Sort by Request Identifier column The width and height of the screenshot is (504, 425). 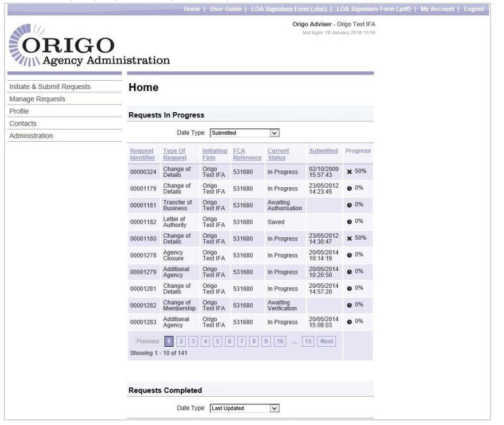click(x=142, y=154)
